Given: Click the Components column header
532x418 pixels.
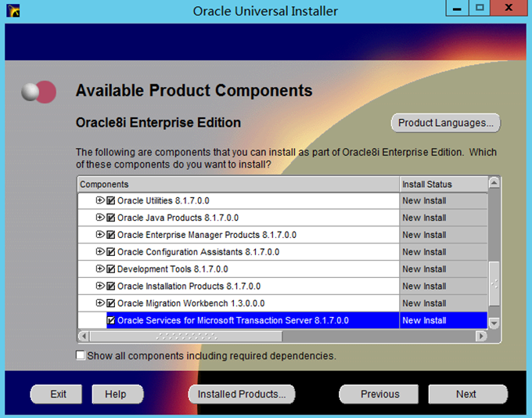Looking at the screenshot, I should tap(239, 185).
